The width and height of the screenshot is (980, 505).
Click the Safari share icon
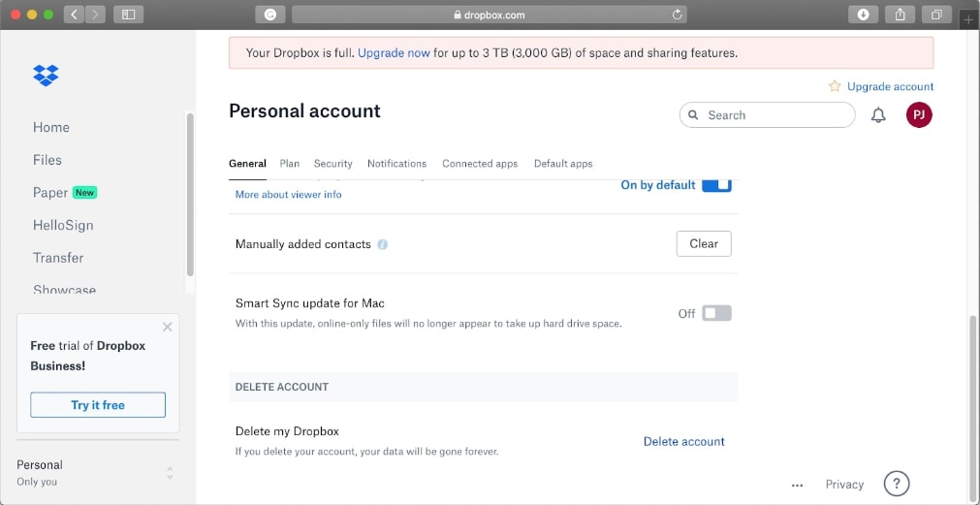coord(900,15)
